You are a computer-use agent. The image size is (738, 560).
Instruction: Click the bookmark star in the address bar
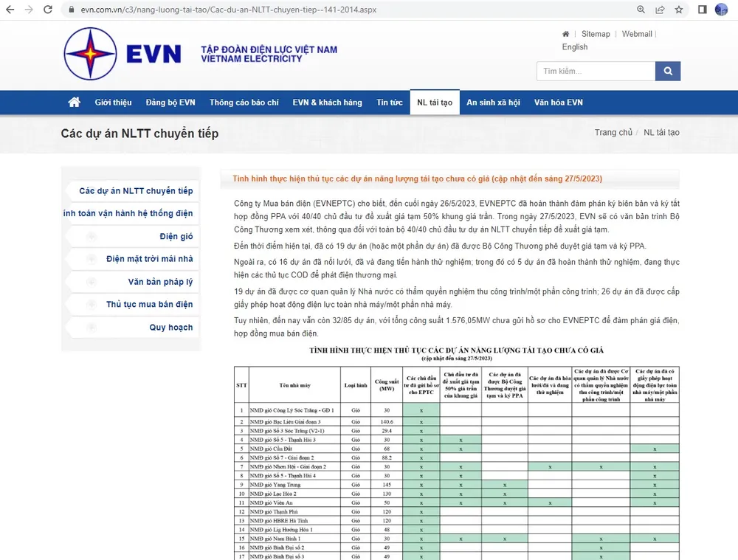677,10
